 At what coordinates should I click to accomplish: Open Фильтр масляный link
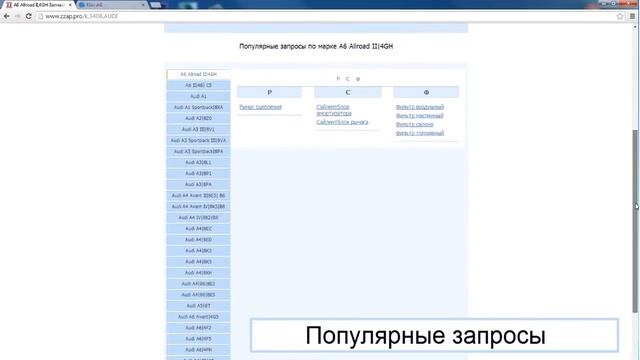coord(420,116)
